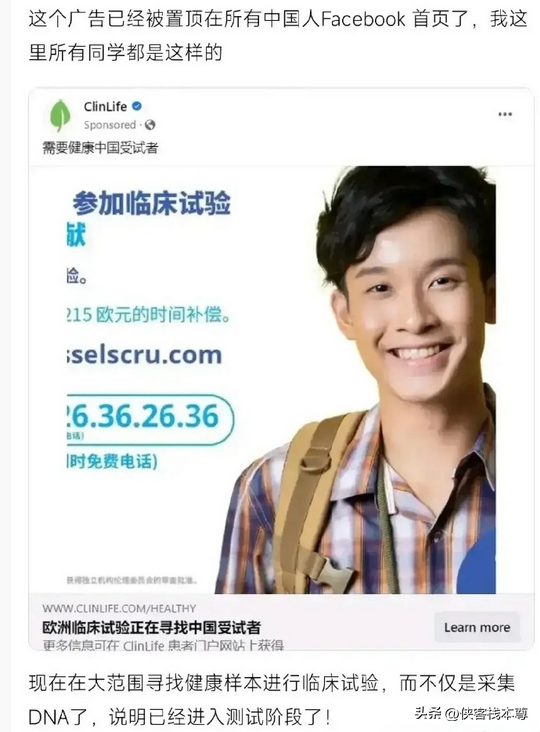
Task: Click the small gray disclaimer at the ad image bottom
Action: click(132, 580)
